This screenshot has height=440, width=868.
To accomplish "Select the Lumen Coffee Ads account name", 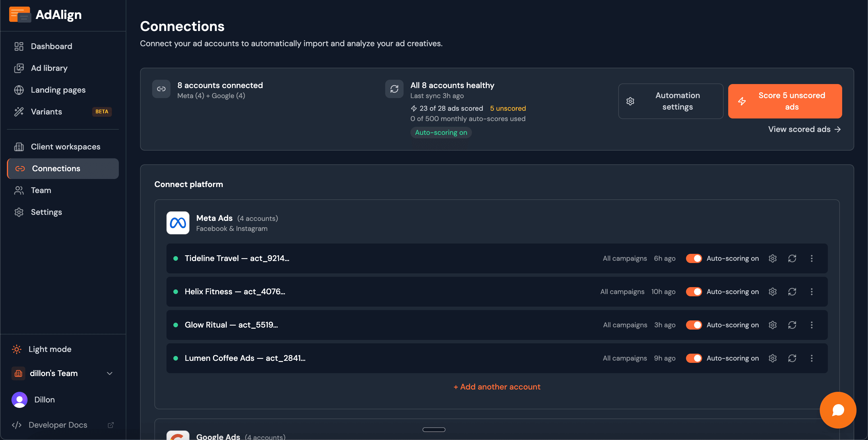I will 245,358.
